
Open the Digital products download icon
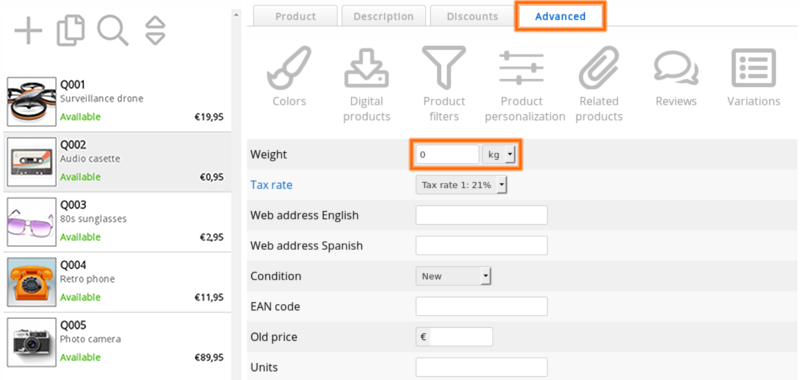tap(366, 67)
